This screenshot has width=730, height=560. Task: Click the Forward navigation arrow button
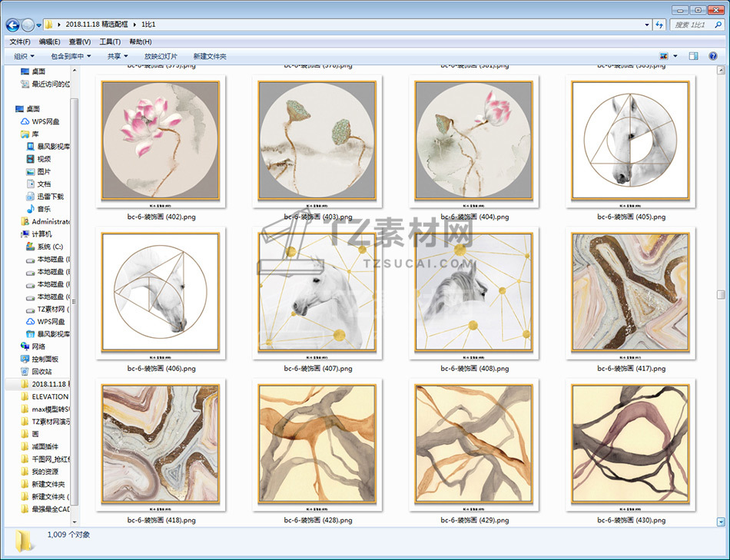pos(28,25)
